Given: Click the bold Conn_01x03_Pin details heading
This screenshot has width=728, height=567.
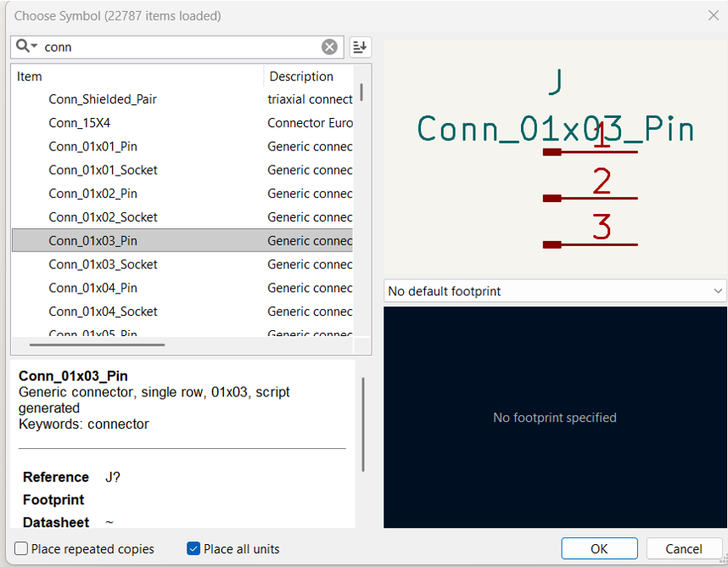Looking at the screenshot, I should coord(73,376).
